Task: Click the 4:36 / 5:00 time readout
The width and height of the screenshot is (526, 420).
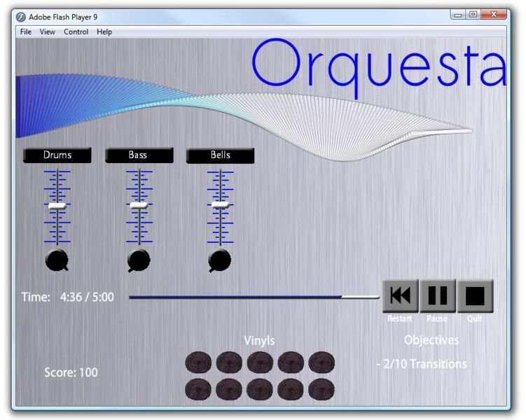Action: pyautogui.click(x=87, y=297)
